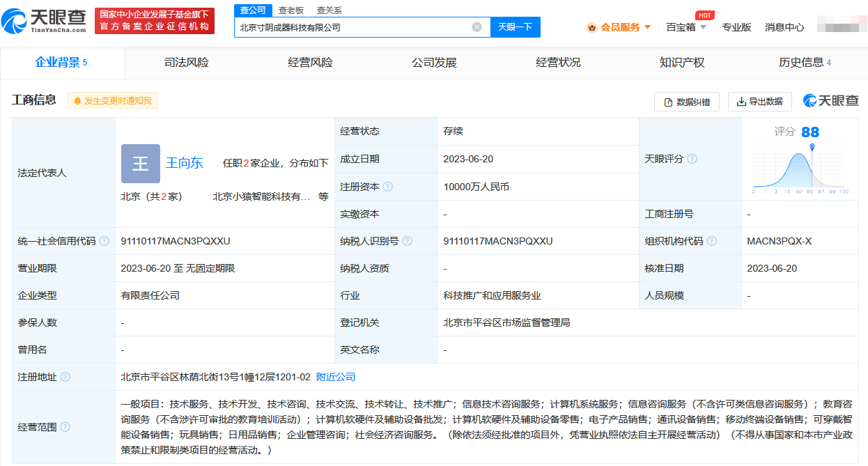Open legal representative 王向东 profile link
This screenshot has width=868, height=466.
click(185, 163)
